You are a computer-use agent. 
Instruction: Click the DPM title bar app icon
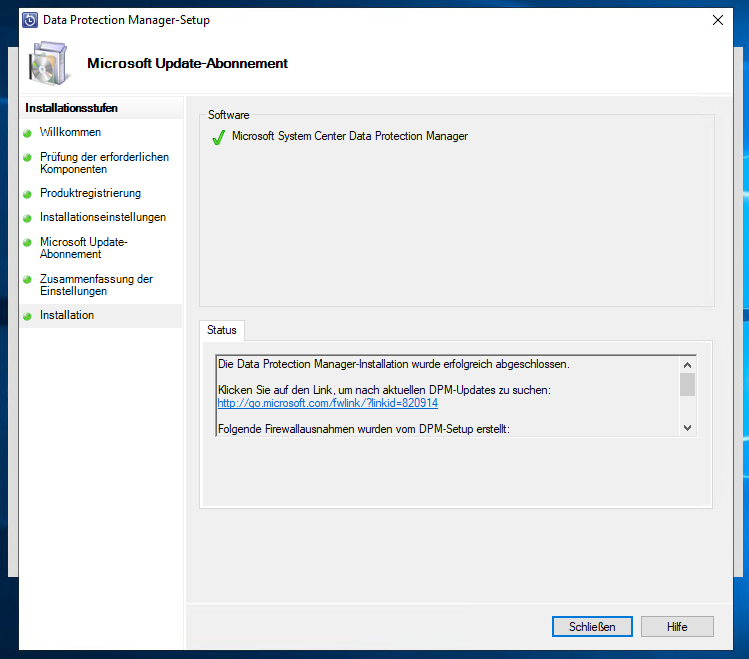30,20
